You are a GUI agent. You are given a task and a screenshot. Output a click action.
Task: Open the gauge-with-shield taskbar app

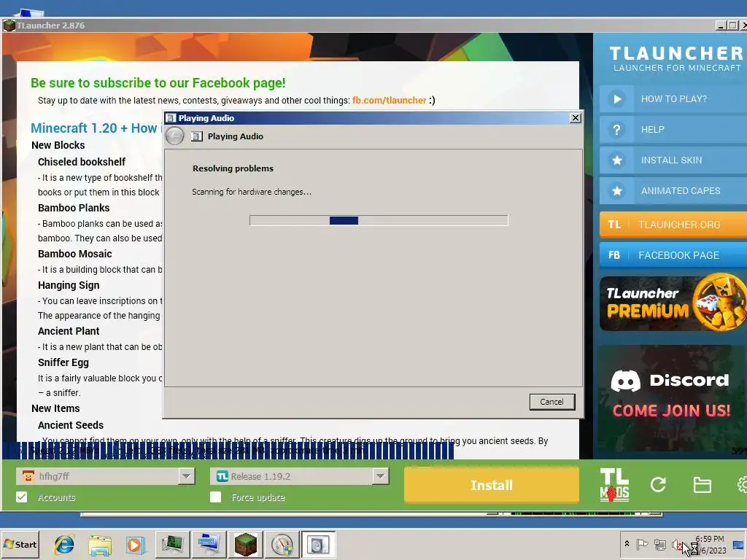coord(282,545)
